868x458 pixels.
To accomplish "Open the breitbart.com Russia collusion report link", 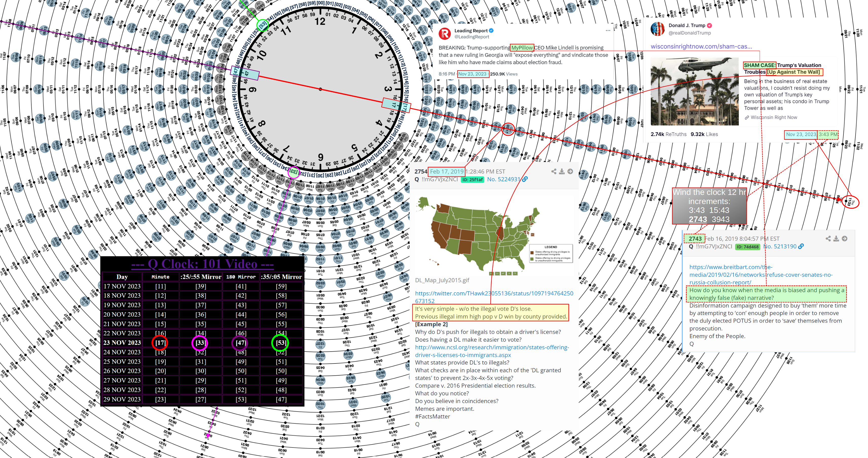I will pyautogui.click(x=761, y=274).
